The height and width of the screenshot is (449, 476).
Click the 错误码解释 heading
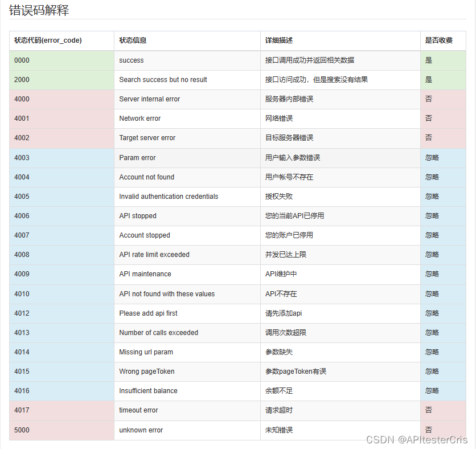point(39,10)
